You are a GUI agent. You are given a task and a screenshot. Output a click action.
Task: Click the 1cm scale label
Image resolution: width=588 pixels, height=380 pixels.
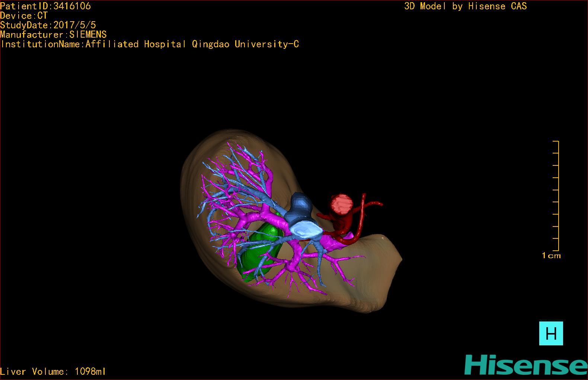click(551, 256)
